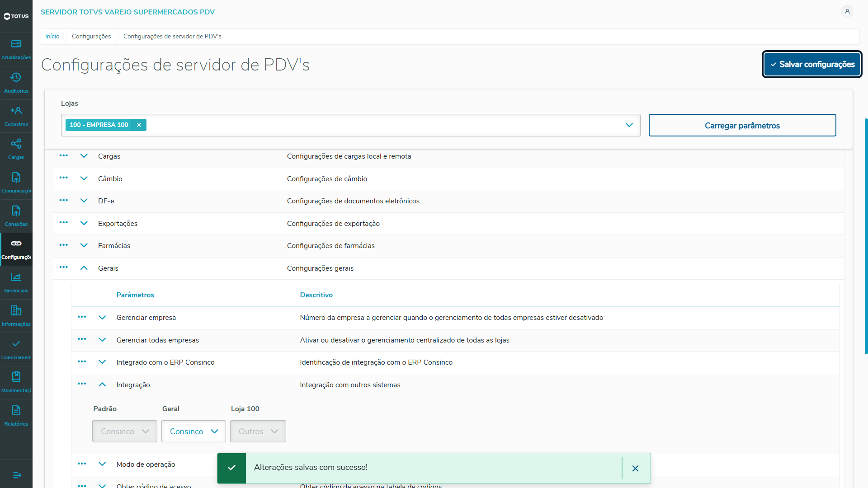Go to Início breadcrumb
Image resolution: width=868 pixels, height=488 pixels.
(52, 37)
